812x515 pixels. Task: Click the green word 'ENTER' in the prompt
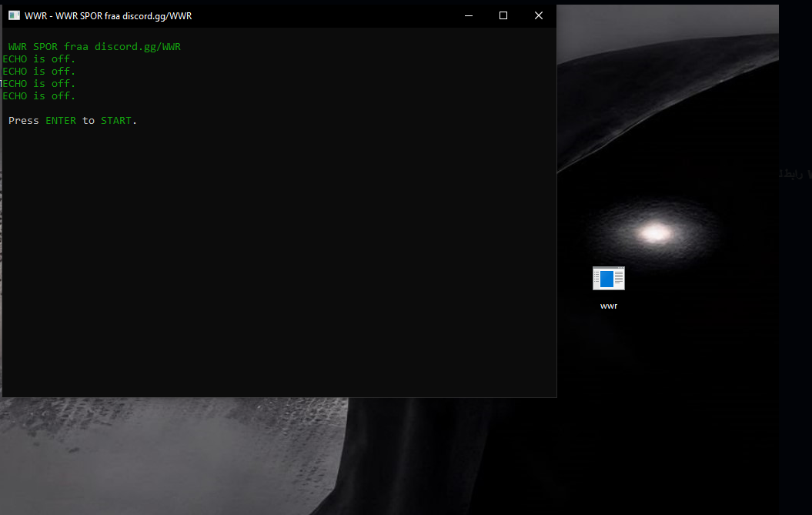(61, 121)
